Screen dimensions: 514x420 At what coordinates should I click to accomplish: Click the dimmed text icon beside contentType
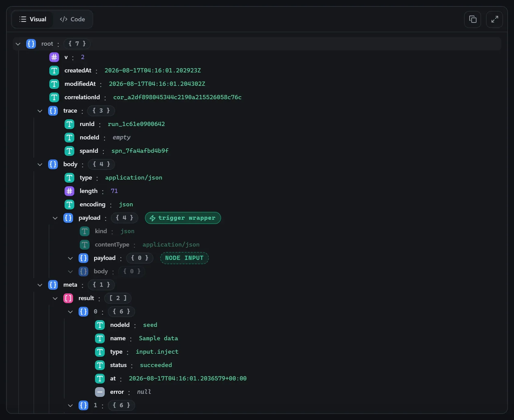85,245
